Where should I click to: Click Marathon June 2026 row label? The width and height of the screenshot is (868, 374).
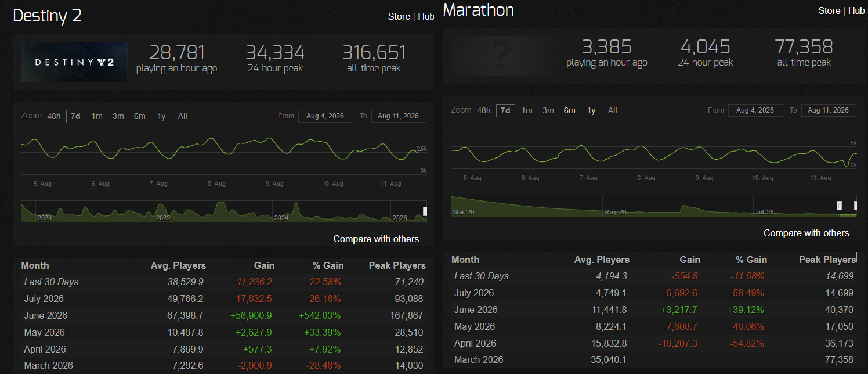(476, 310)
